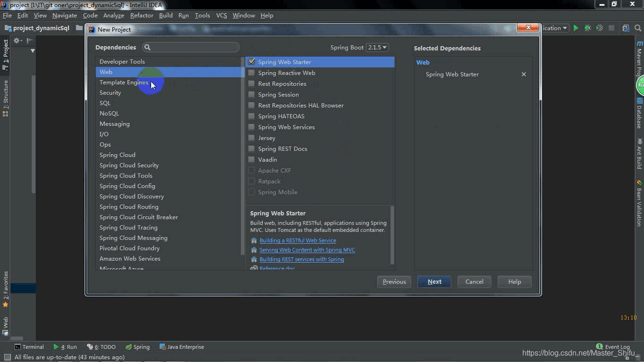Screen dimensions: 644x362
Task: Open the Refactor menu
Action: coord(141,15)
